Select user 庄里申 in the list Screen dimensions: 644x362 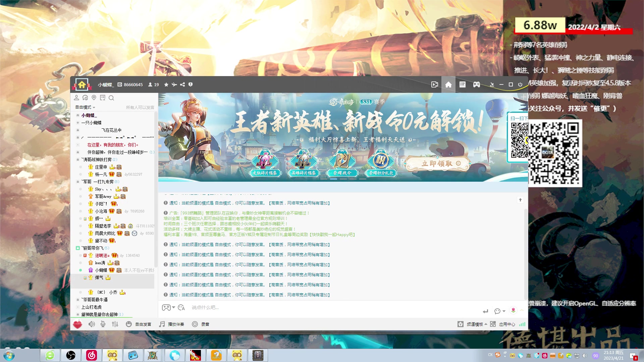coord(101,167)
